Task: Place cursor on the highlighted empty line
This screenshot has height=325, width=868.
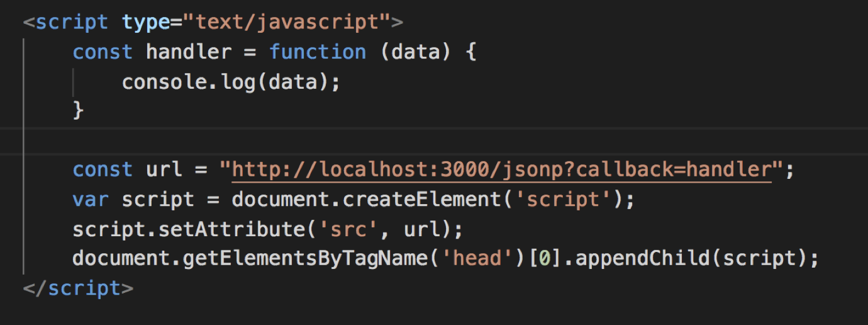Action: point(440,140)
